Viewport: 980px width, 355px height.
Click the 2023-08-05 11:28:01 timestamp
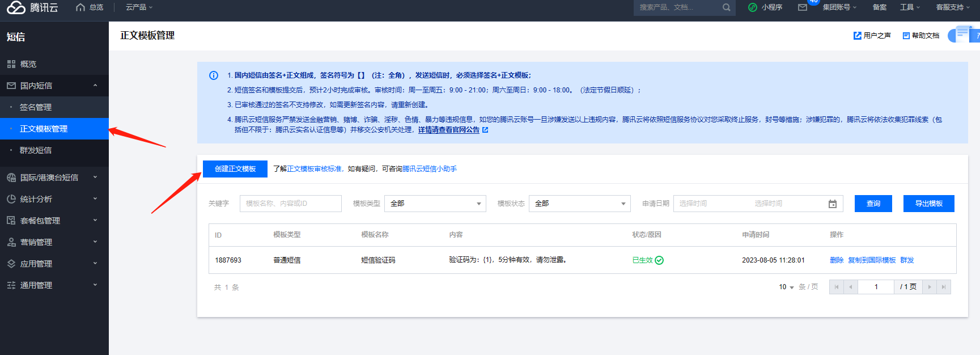tap(773, 260)
